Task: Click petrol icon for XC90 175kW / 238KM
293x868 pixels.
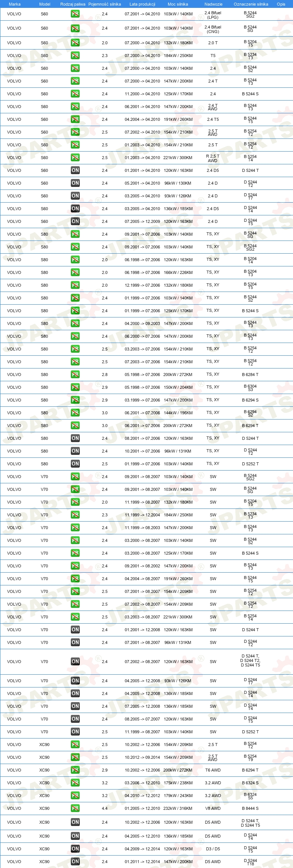Action: (75, 783)
